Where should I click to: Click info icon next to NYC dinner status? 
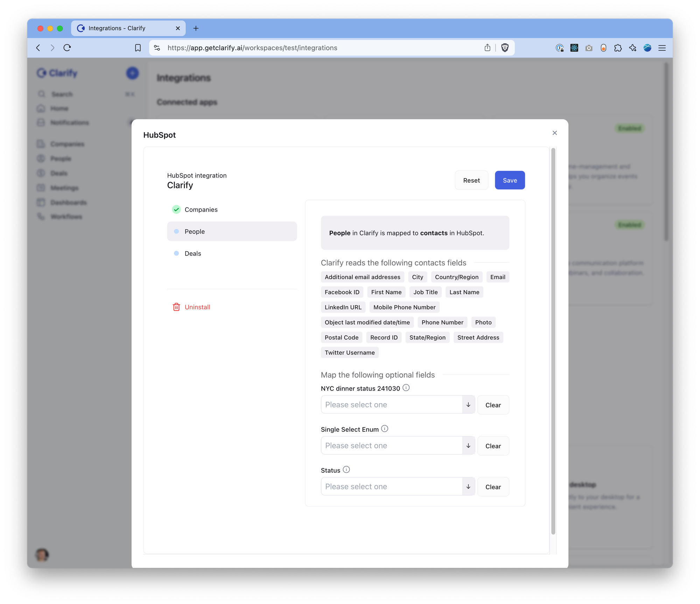tap(406, 388)
